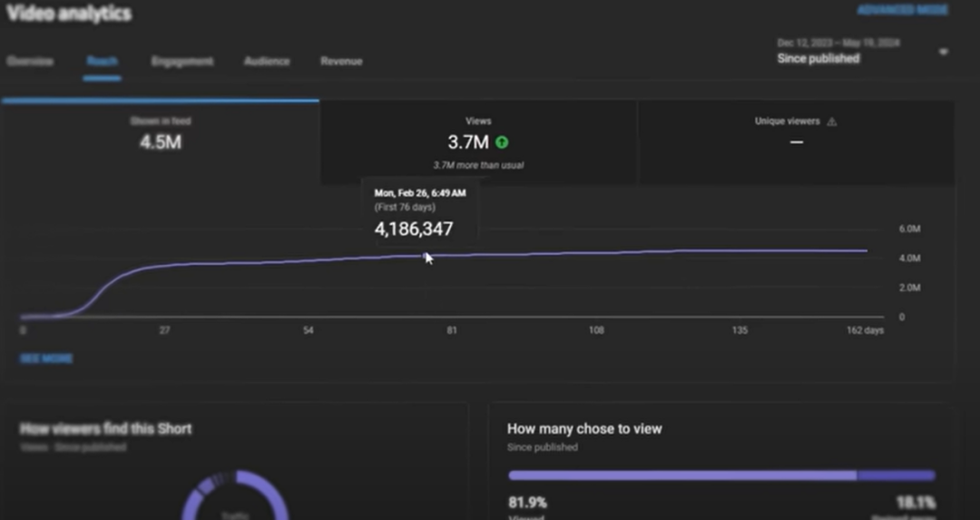Switch to the Revenue tab
Screen dimensions: 980x520
[341, 62]
